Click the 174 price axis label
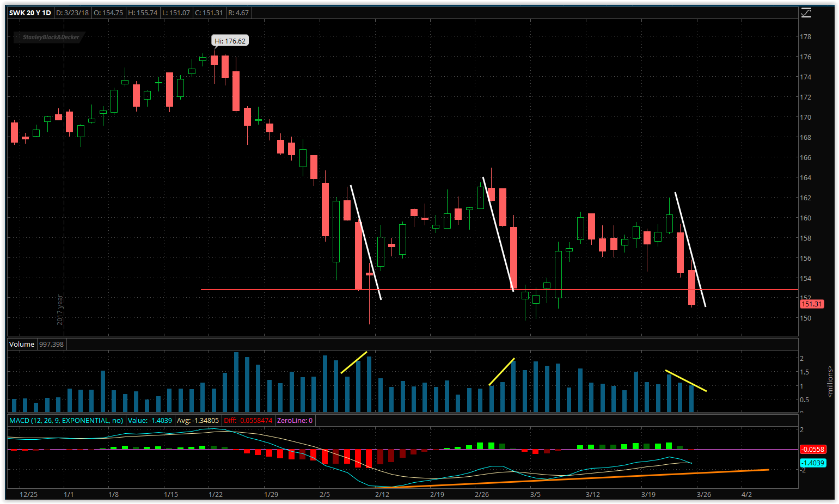The image size is (839, 504). (805, 77)
